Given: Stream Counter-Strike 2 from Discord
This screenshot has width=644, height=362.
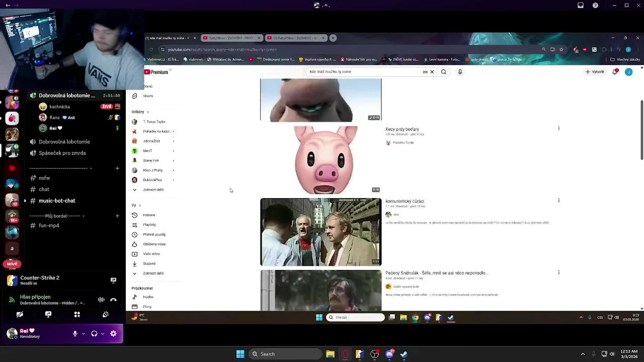Looking at the screenshot, I should (113, 280).
